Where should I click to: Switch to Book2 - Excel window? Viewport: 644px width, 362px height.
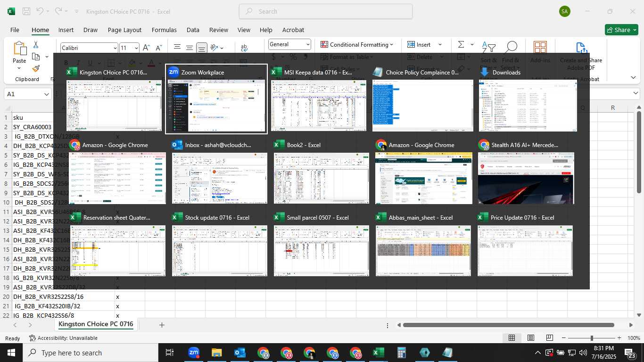(x=322, y=172)
